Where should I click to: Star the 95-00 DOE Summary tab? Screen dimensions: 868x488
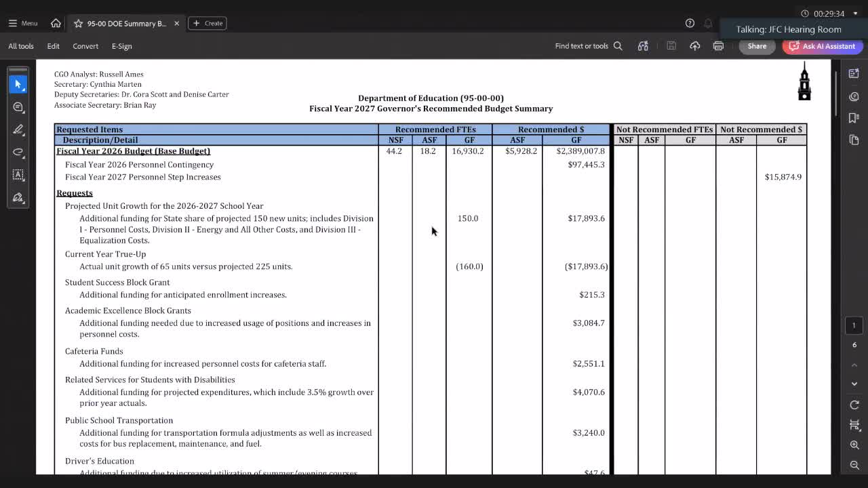78,23
